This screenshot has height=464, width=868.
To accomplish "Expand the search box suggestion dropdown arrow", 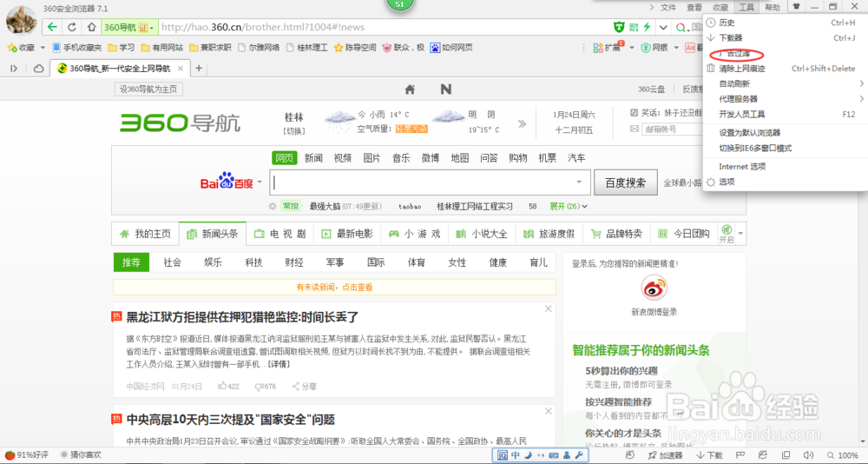I will click(579, 182).
